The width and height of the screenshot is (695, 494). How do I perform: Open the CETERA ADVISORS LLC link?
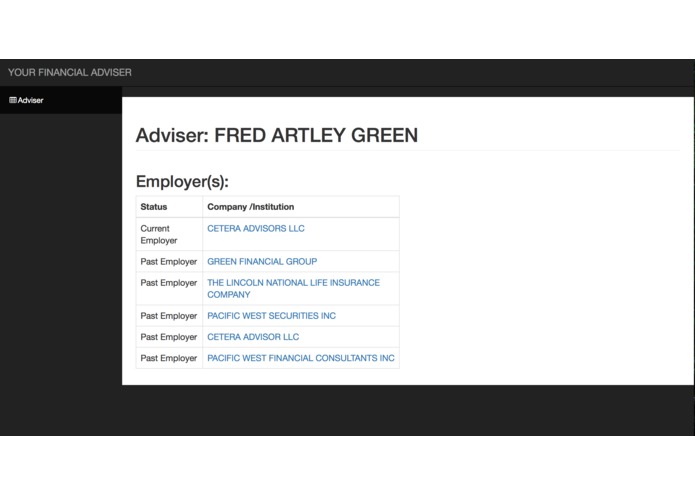[256, 229]
